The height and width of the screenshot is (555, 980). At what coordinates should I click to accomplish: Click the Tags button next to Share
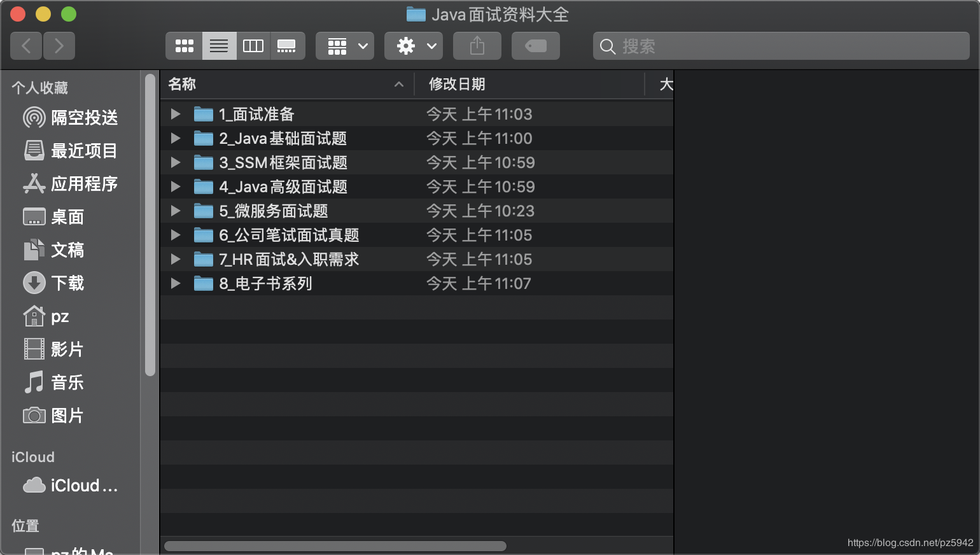pyautogui.click(x=535, y=45)
